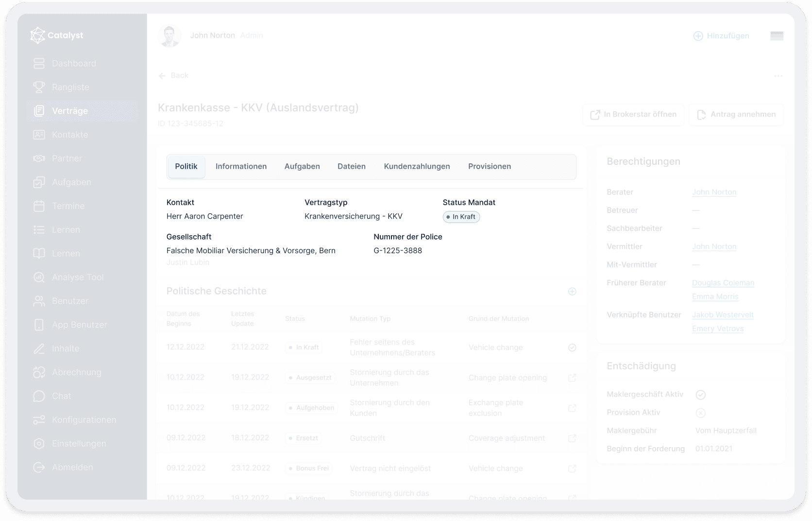Open Einstellungen settings icon
Screen dimensions: 812x521
(39, 444)
